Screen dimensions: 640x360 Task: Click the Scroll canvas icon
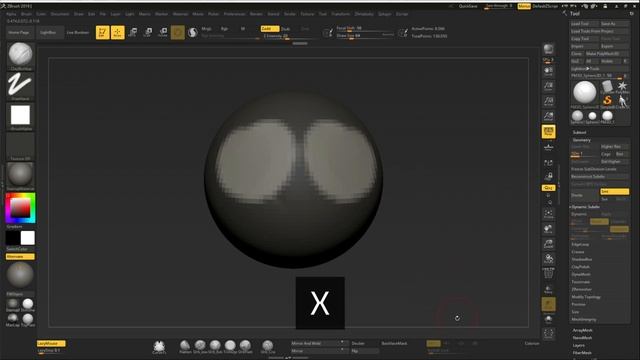[549, 71]
